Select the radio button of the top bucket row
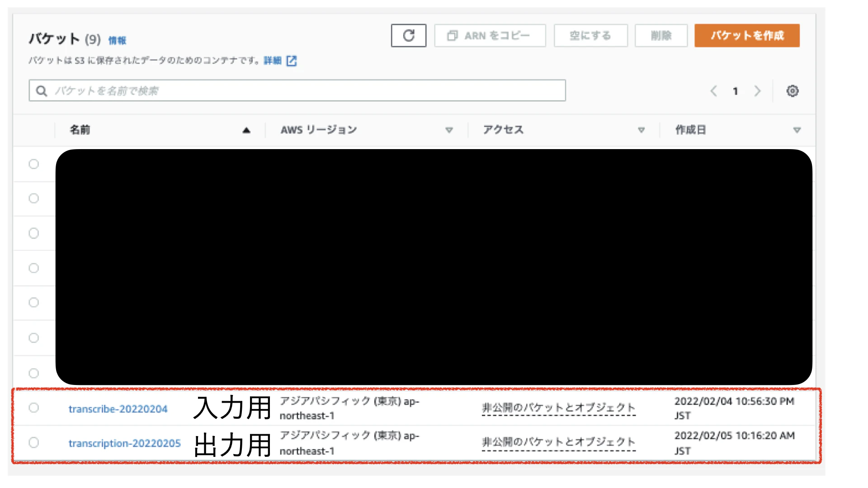868x488 pixels. 33,164
